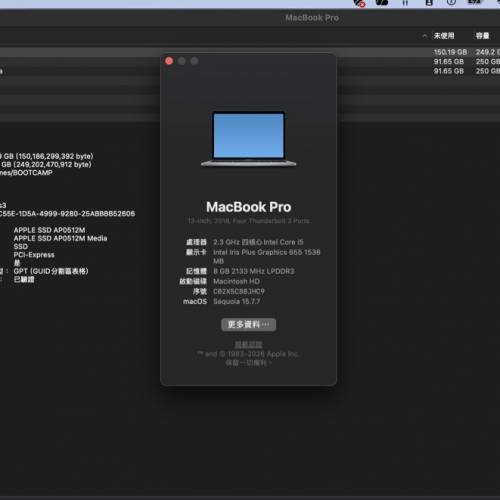Click the MacBook Pro heading in About window
Screen dimensions: 500x500
point(249,207)
